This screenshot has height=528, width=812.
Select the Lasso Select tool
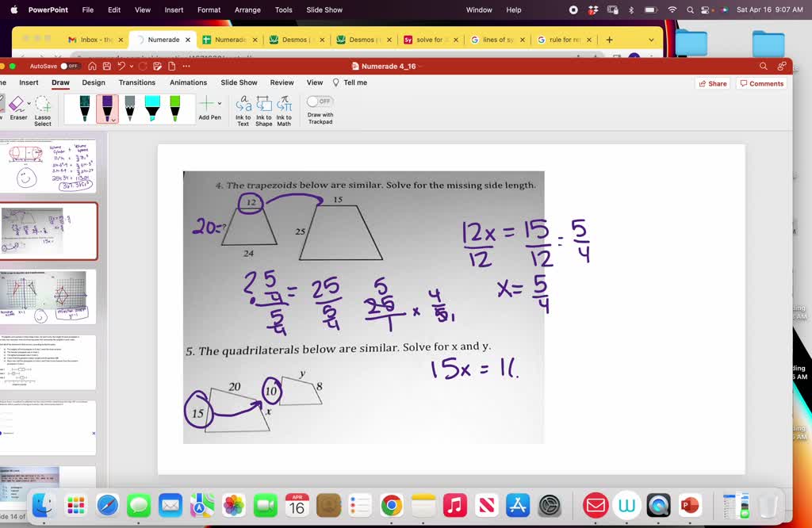[x=42, y=105]
